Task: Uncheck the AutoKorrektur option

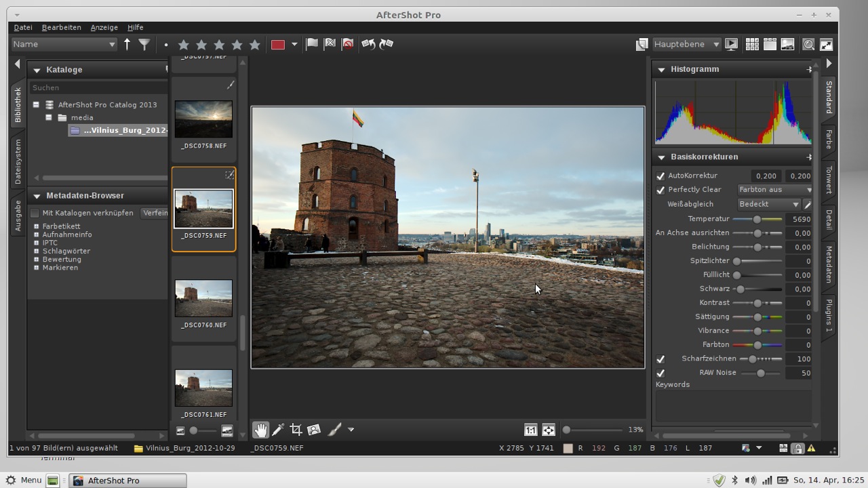Action: pyautogui.click(x=660, y=176)
